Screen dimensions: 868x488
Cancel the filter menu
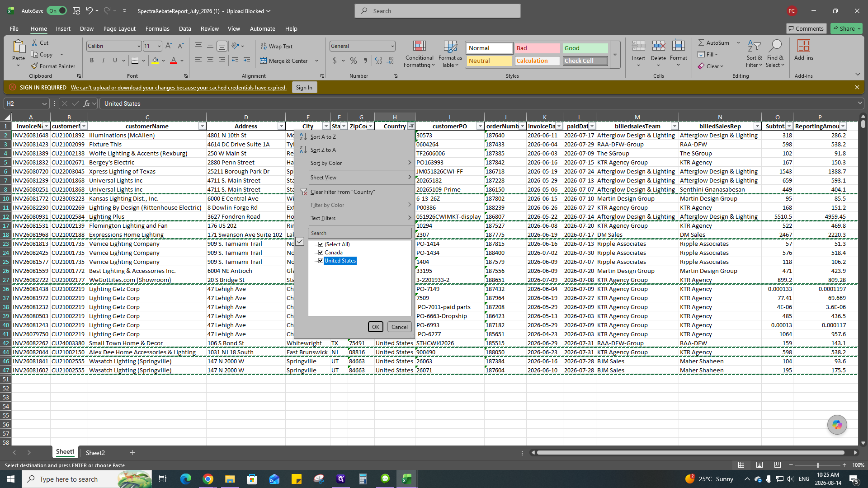[399, 327]
